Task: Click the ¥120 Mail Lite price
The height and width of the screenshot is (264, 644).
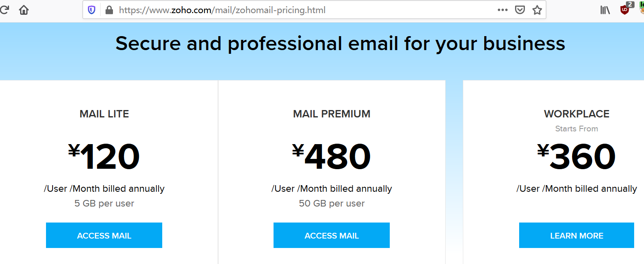Action: (104, 157)
